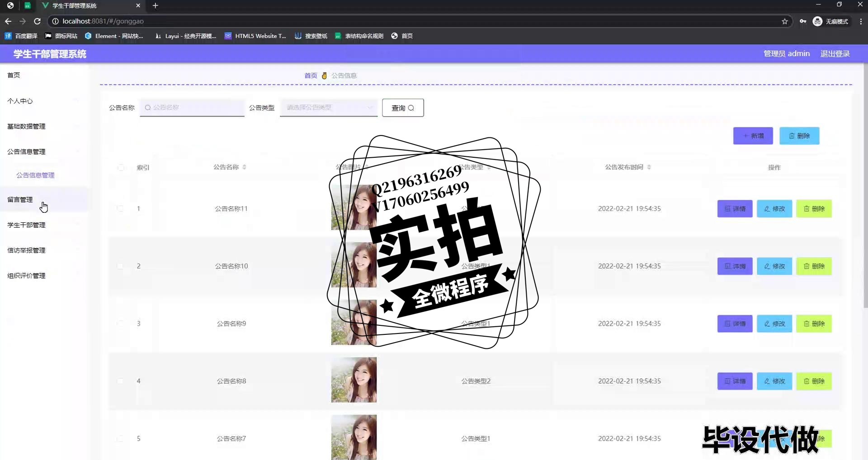
Task: Open the 首页 bookmark in bookmarks bar
Action: [402, 36]
